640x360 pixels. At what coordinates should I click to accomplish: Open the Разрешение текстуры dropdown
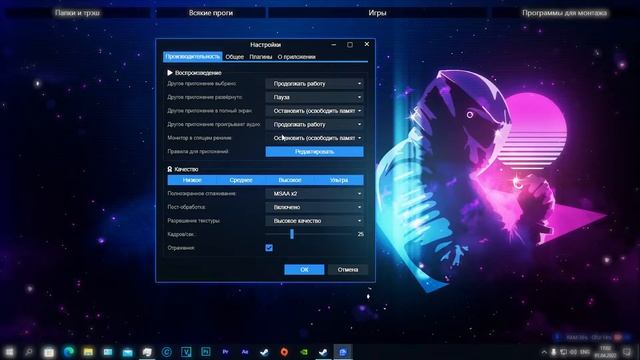coord(314,221)
